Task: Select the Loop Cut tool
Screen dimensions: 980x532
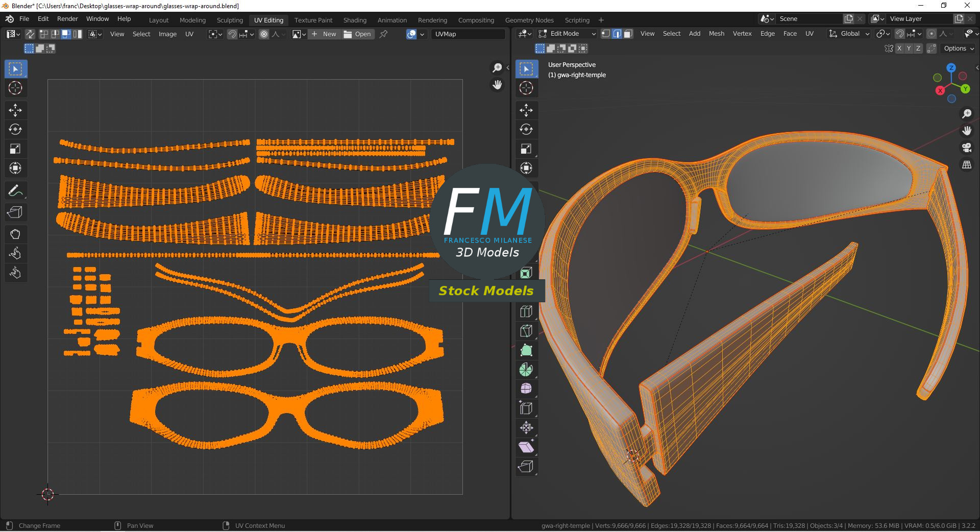Action: point(526,311)
